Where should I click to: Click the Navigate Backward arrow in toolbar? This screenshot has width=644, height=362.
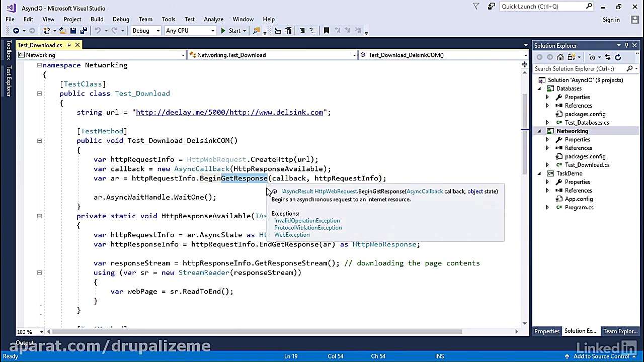(x=16, y=31)
